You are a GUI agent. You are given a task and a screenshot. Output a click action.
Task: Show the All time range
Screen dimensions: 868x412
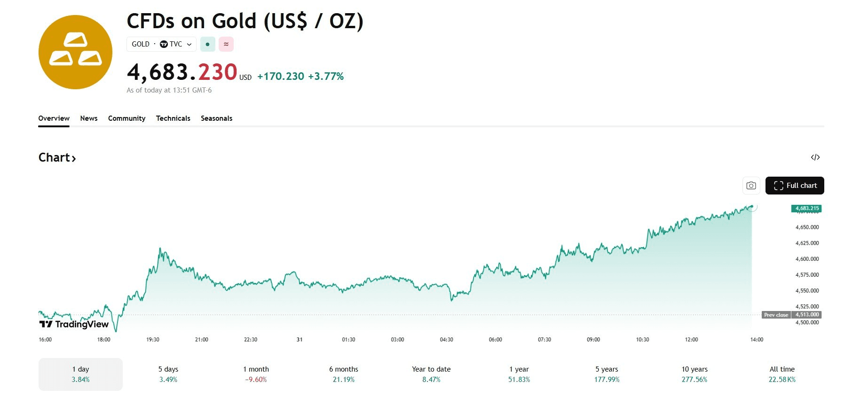point(782,374)
